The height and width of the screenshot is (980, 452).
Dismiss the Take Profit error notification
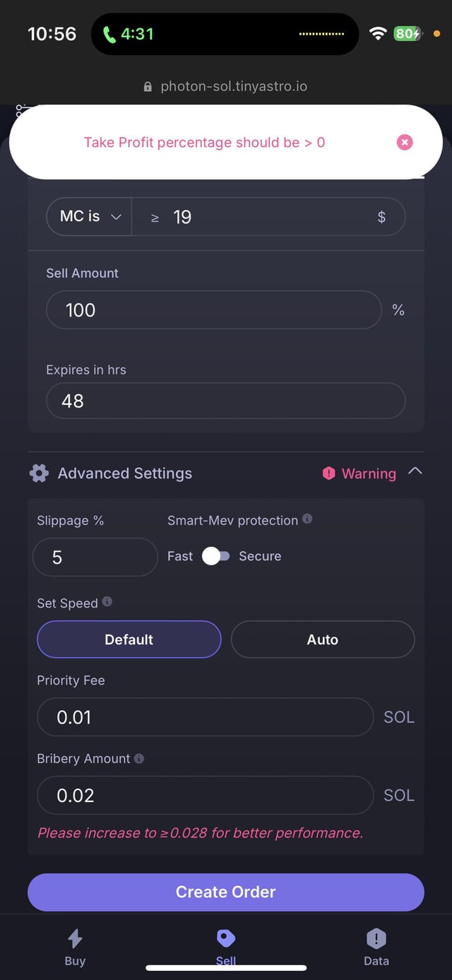click(405, 143)
